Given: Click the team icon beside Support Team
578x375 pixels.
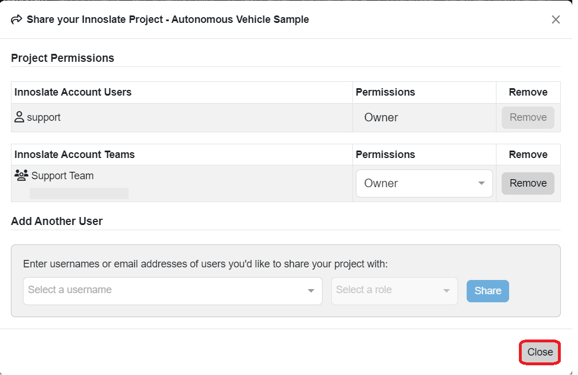Looking at the screenshot, I should (x=21, y=175).
